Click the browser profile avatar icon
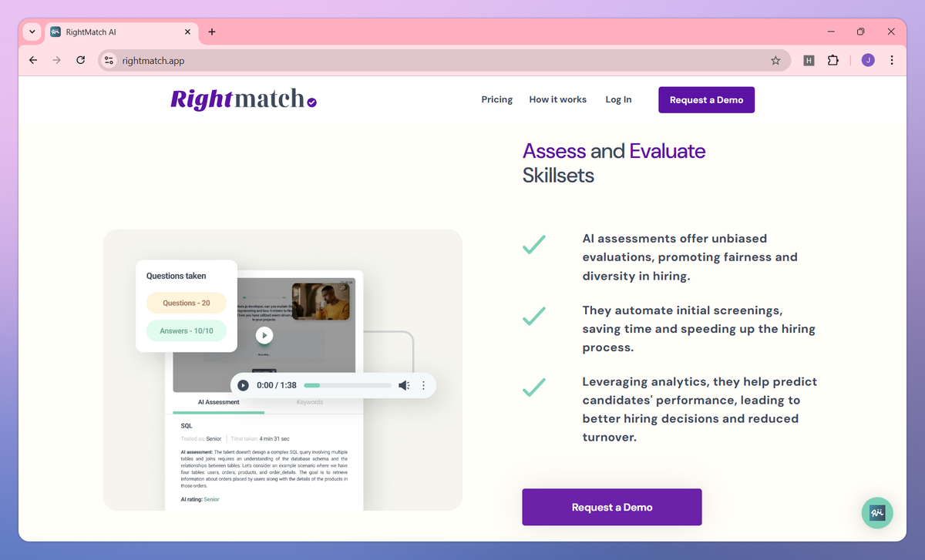The height and width of the screenshot is (560, 925). 867,59
